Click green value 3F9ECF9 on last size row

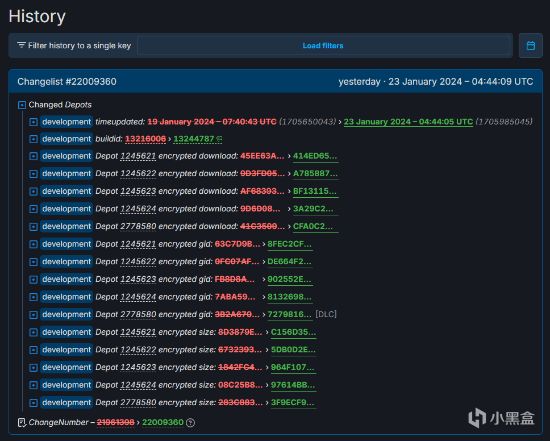coord(293,402)
